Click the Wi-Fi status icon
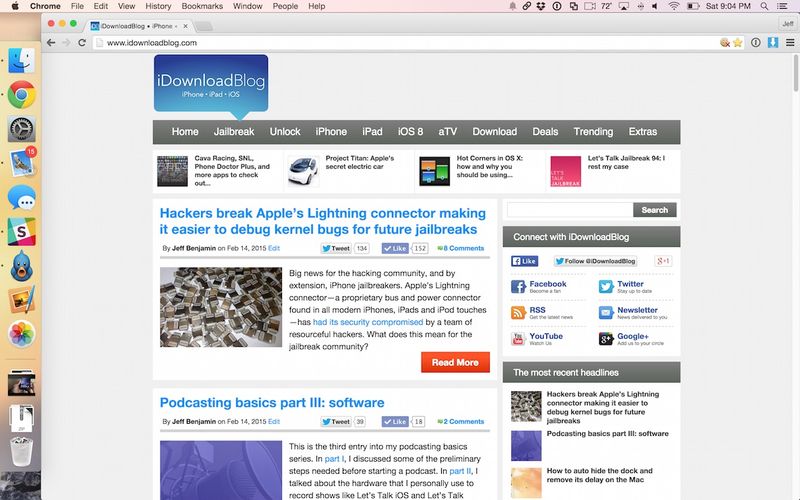 point(674,6)
